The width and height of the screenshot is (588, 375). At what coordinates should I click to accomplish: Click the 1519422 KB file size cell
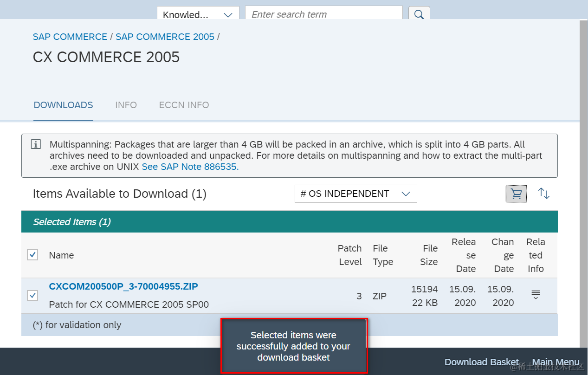(x=424, y=296)
